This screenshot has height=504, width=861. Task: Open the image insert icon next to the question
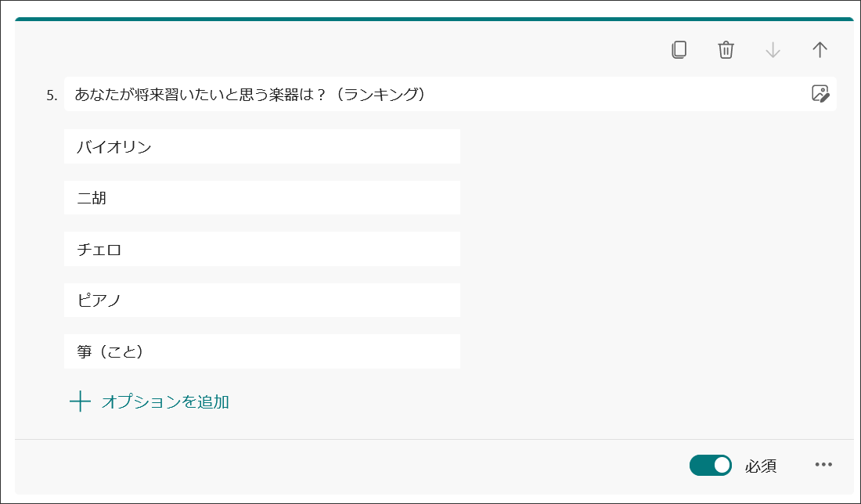click(x=820, y=94)
